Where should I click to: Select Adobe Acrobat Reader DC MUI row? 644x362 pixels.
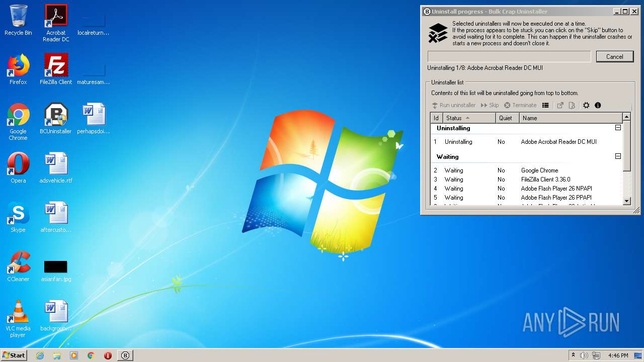coord(526,142)
